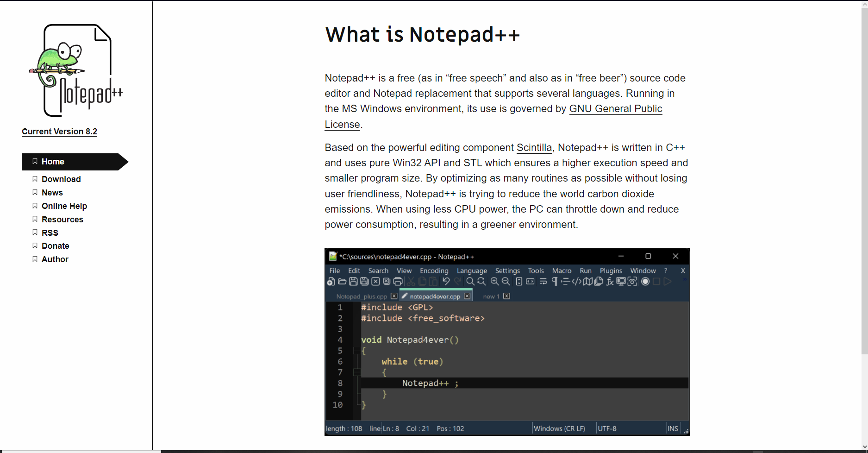
Task: Toggle the INS insert mode indicator
Action: click(673, 428)
